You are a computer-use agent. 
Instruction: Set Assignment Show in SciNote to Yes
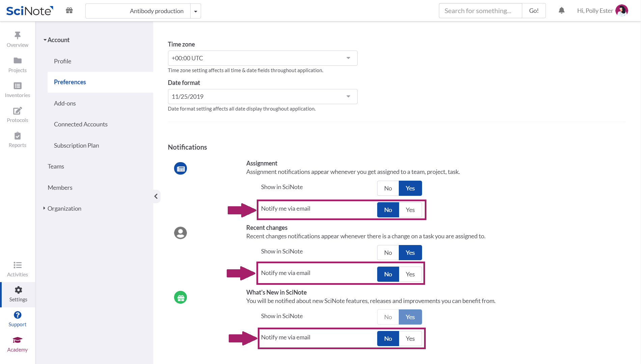pos(410,188)
